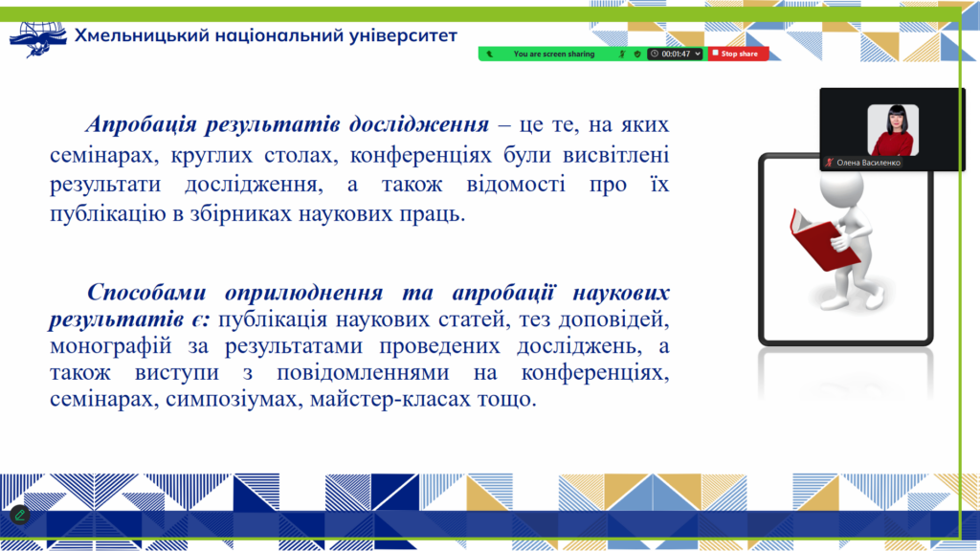Expand the chevron next to the 00:01:47 timer

click(698, 55)
